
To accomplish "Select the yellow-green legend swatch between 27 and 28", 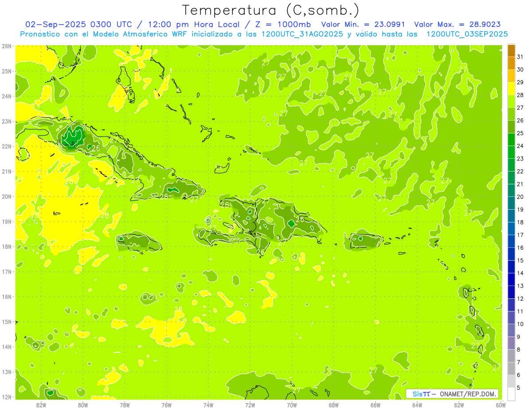I will coord(511,102).
